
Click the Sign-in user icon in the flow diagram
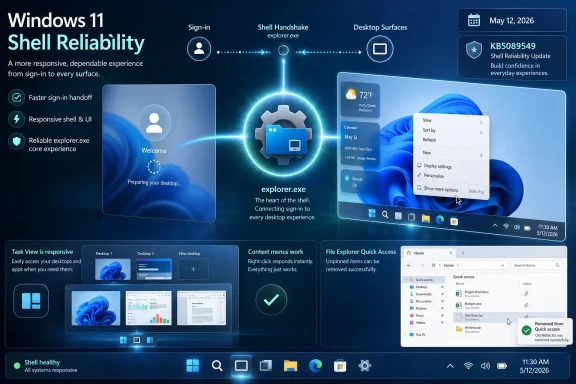pyautogui.click(x=199, y=49)
